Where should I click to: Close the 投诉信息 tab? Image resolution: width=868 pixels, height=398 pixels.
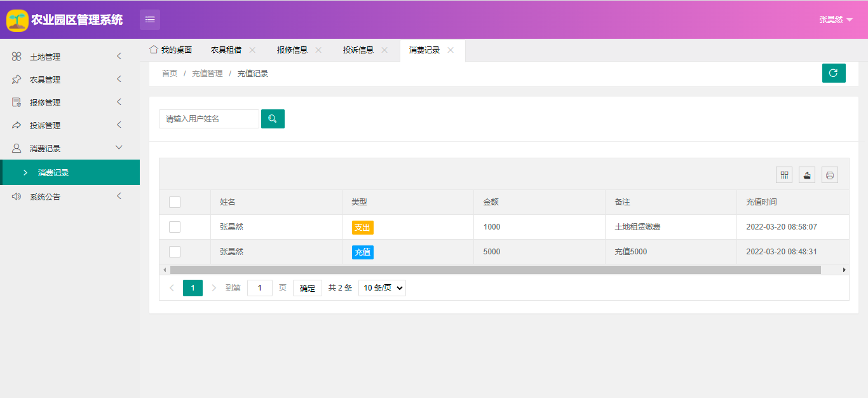coord(384,50)
